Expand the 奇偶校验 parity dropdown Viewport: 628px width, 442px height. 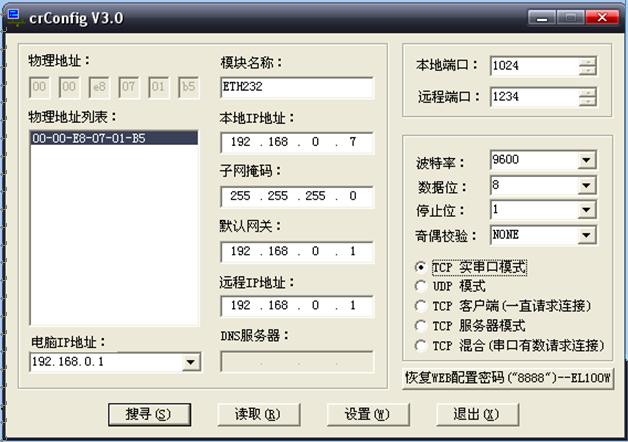[x=586, y=235]
